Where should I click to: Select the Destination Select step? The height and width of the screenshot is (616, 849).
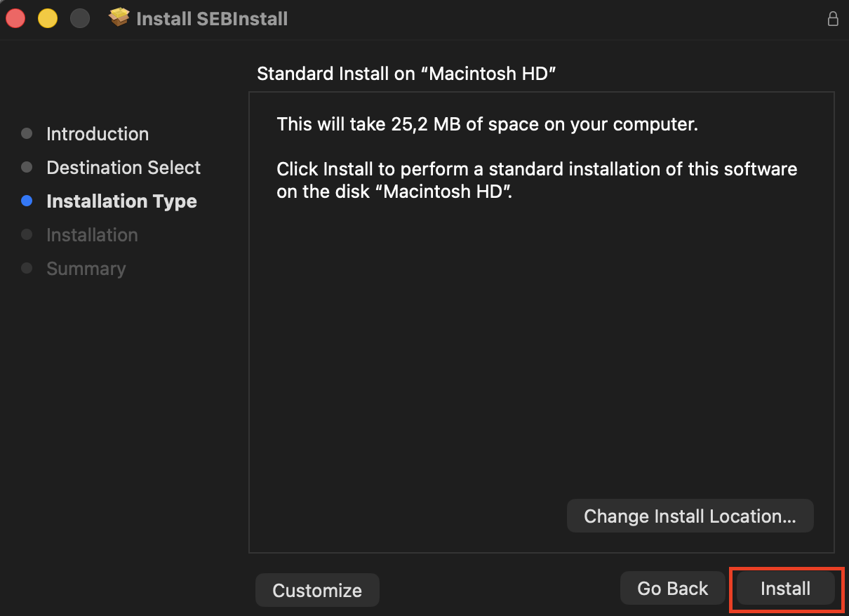click(123, 168)
